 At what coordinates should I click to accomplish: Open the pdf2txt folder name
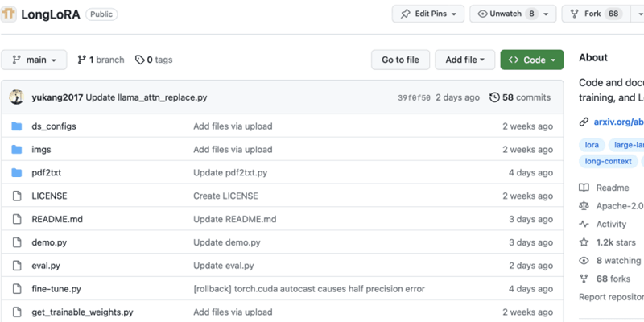[x=47, y=173]
